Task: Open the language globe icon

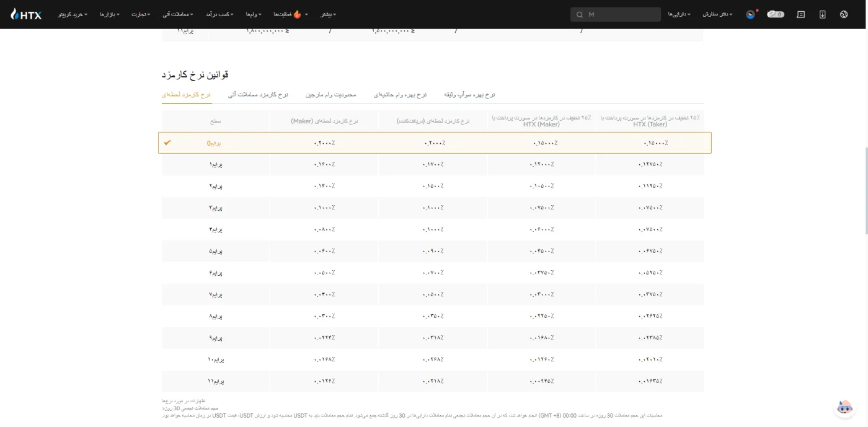Action: (844, 14)
